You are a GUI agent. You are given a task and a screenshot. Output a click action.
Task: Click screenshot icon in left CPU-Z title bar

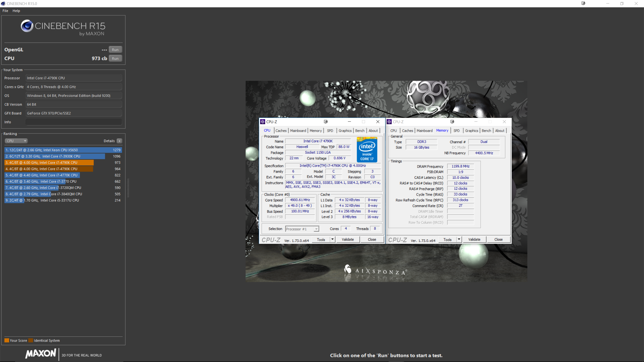326,122
